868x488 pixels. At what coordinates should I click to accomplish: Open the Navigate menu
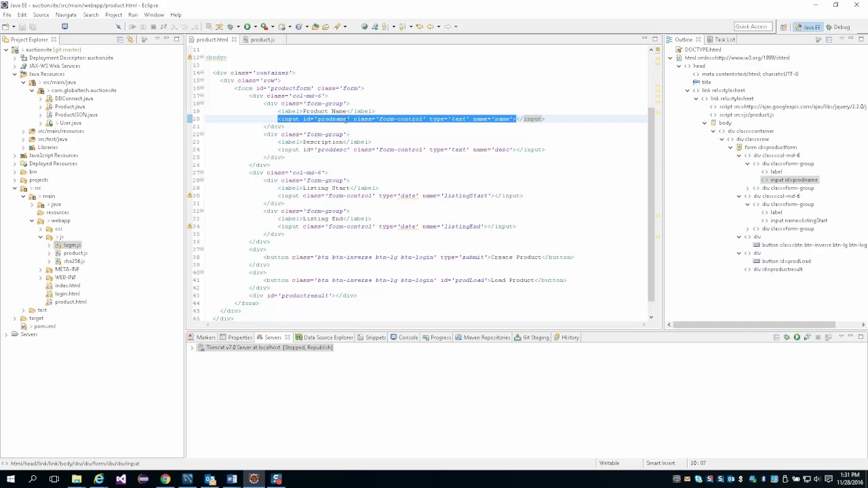click(66, 14)
